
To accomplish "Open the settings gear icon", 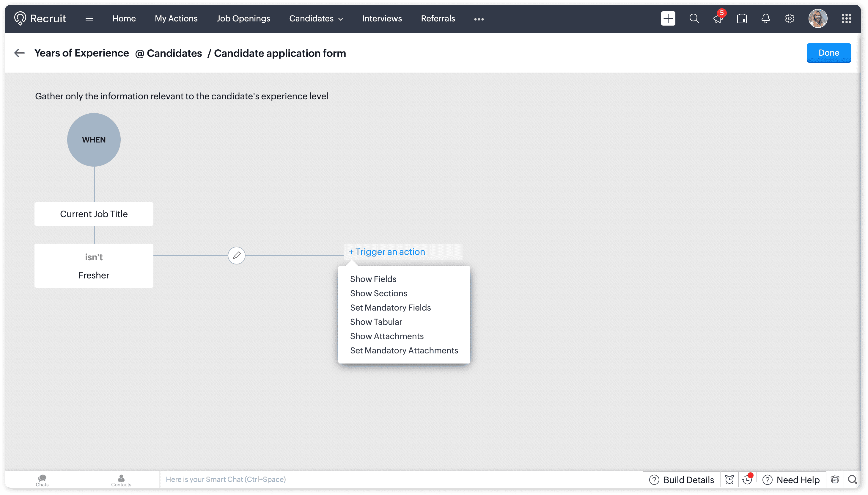I will (789, 19).
